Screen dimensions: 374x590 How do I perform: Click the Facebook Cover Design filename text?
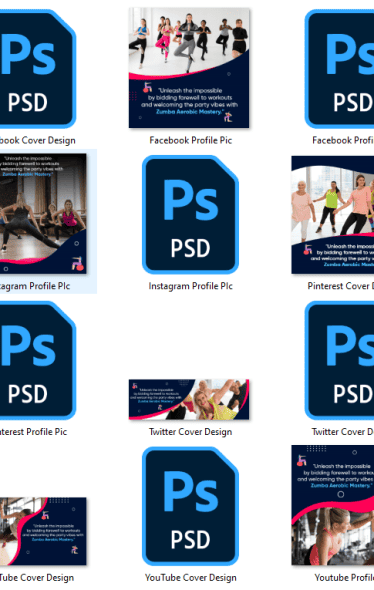pyautogui.click(x=38, y=140)
